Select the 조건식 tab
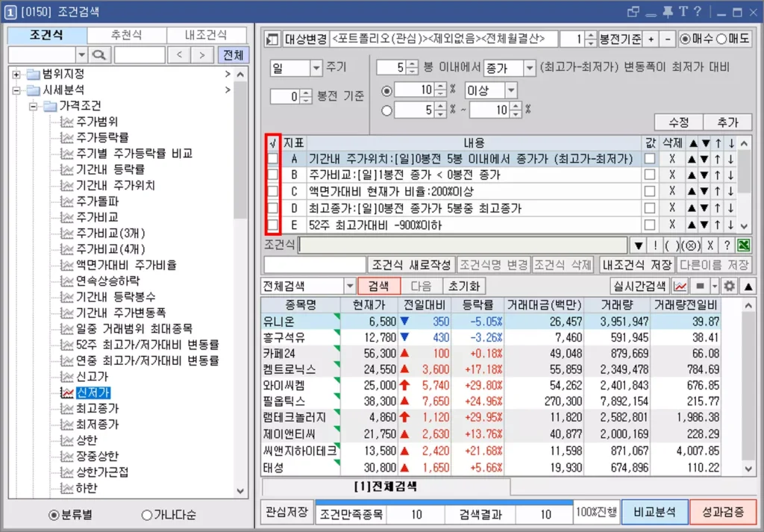 (x=47, y=35)
